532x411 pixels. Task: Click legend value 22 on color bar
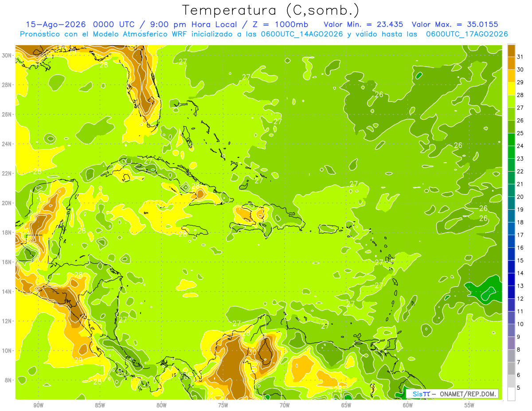pyautogui.click(x=520, y=172)
